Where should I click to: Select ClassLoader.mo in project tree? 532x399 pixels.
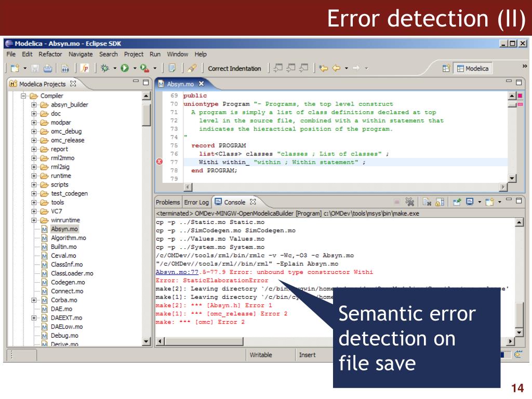point(72,273)
